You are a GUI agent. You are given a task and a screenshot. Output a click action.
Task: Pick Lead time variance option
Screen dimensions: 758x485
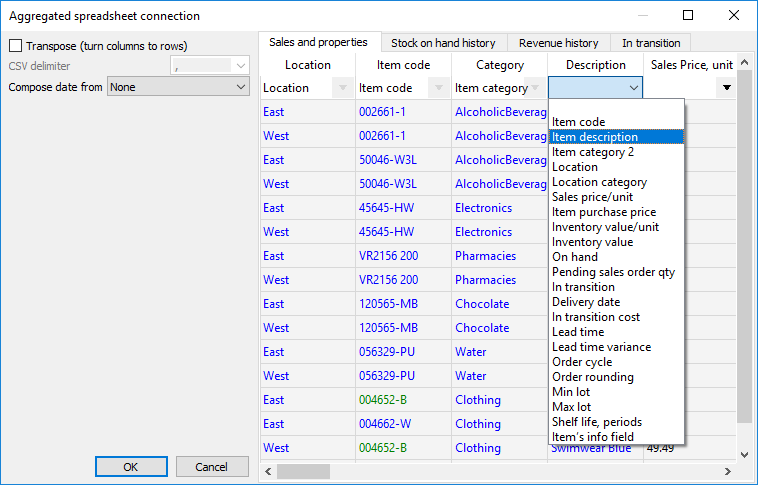[x=601, y=347]
